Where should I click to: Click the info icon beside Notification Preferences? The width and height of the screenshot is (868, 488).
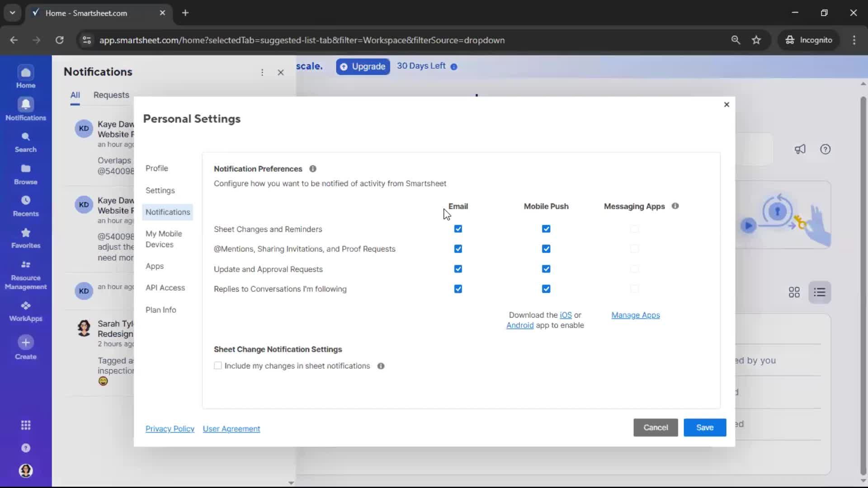pos(313,169)
